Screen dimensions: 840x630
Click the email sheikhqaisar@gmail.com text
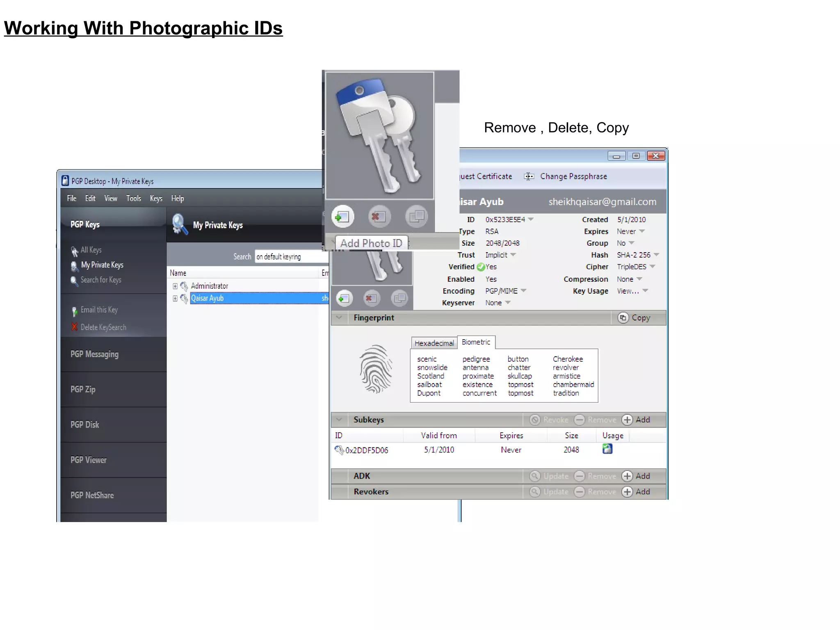pos(603,201)
